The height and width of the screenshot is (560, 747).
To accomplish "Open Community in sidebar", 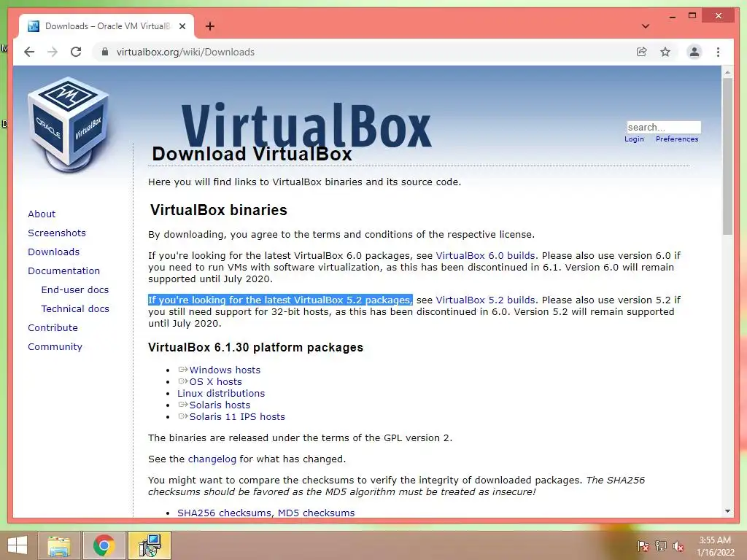I will [x=55, y=347].
